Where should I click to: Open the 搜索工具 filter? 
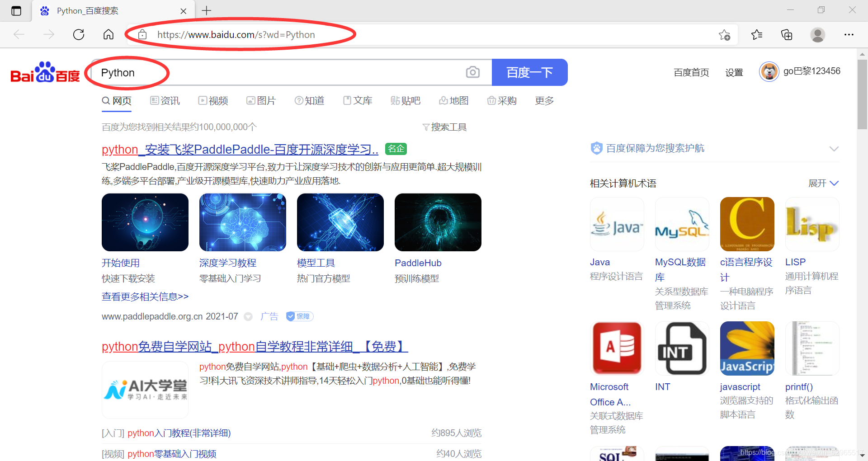tap(444, 127)
